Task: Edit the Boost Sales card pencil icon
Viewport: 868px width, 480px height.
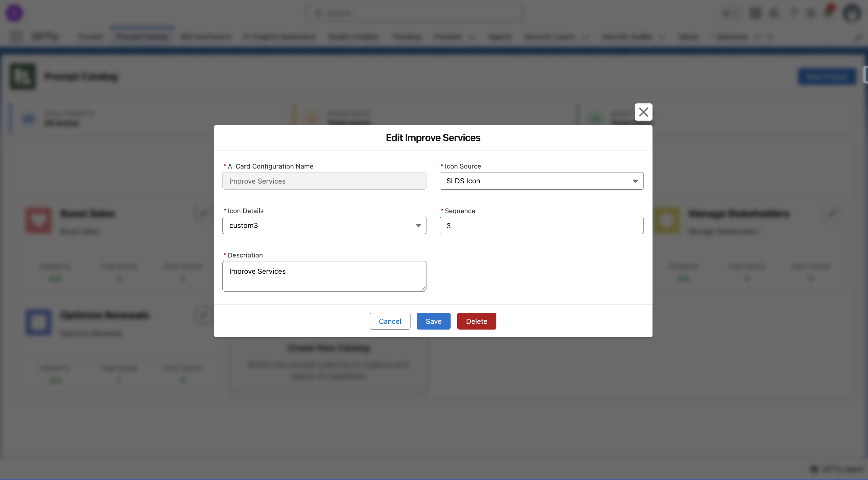Action: click(x=203, y=214)
